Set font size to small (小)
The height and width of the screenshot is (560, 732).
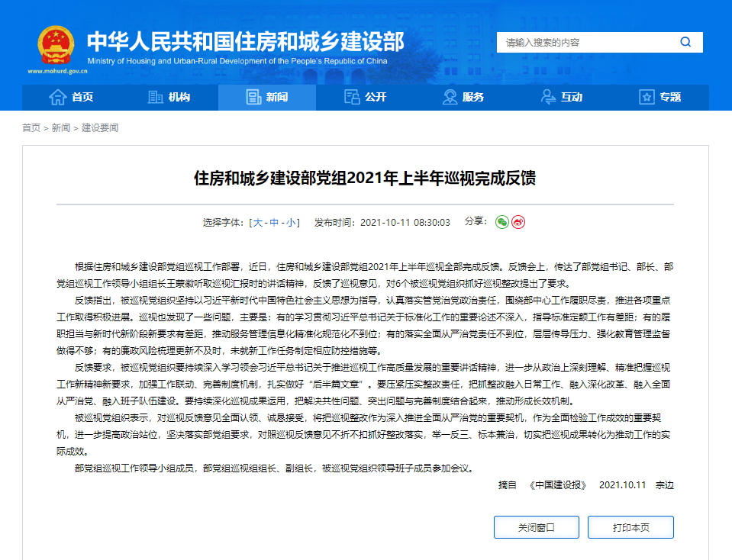[291, 223]
